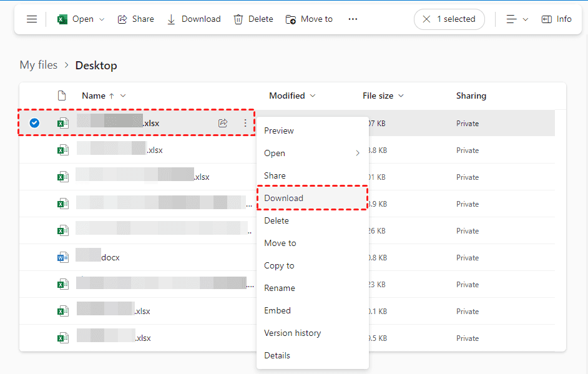Click Private in the selected first row
The width and height of the screenshot is (588, 374).
click(468, 124)
